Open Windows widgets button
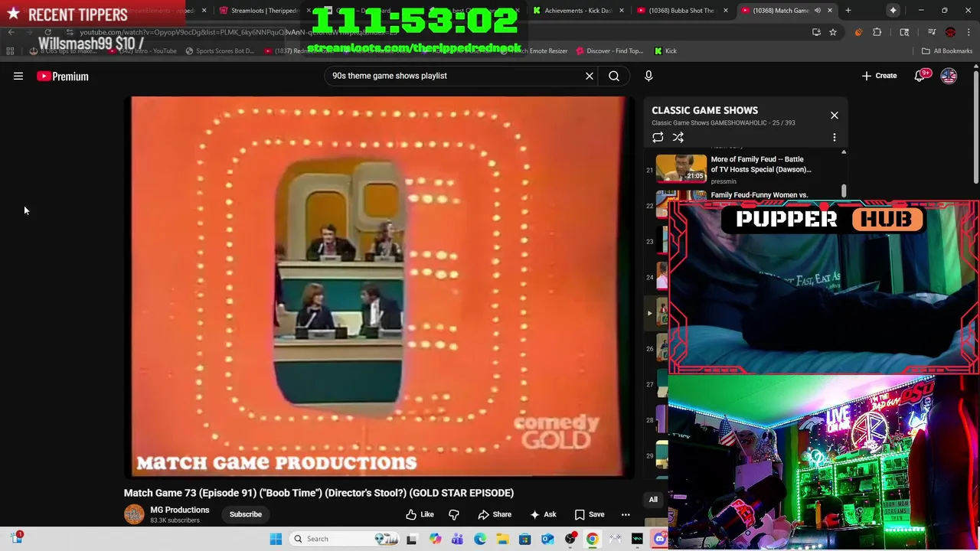This screenshot has width=980, height=551. point(17,538)
